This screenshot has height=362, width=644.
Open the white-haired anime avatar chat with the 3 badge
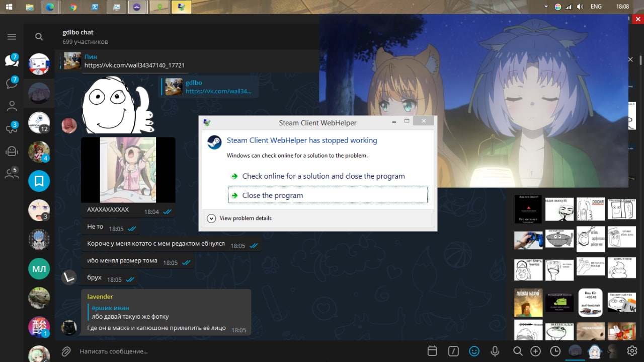click(x=39, y=210)
